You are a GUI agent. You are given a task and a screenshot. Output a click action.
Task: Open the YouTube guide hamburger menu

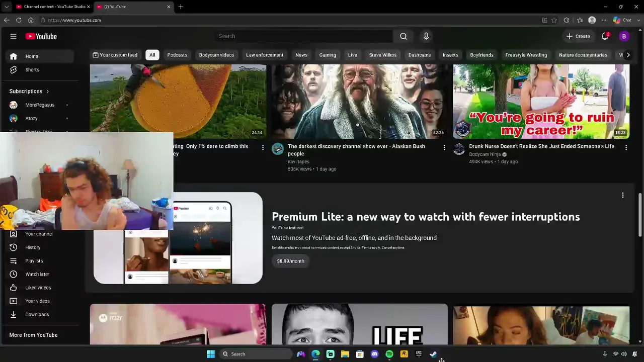(x=14, y=36)
